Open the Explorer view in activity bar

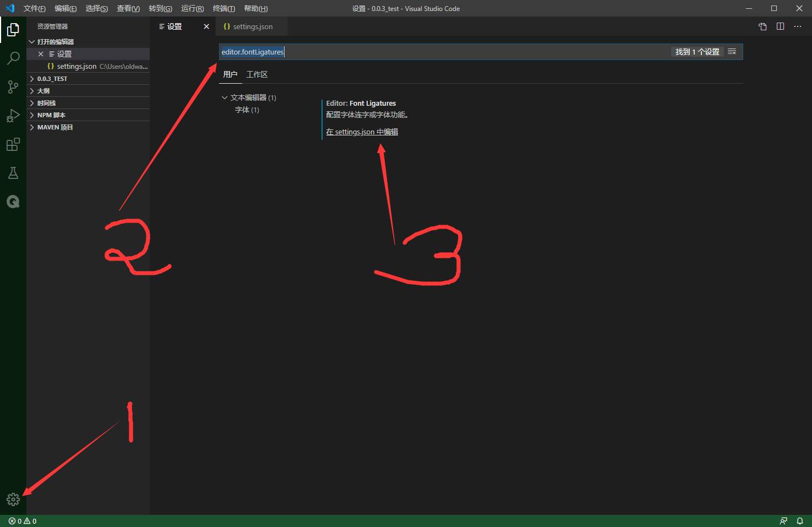click(x=13, y=30)
